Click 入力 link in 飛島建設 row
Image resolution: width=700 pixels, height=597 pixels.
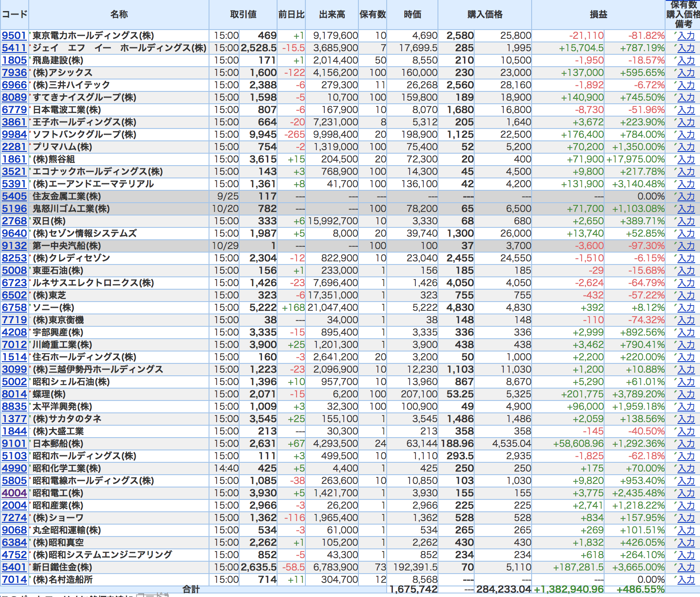(x=686, y=60)
